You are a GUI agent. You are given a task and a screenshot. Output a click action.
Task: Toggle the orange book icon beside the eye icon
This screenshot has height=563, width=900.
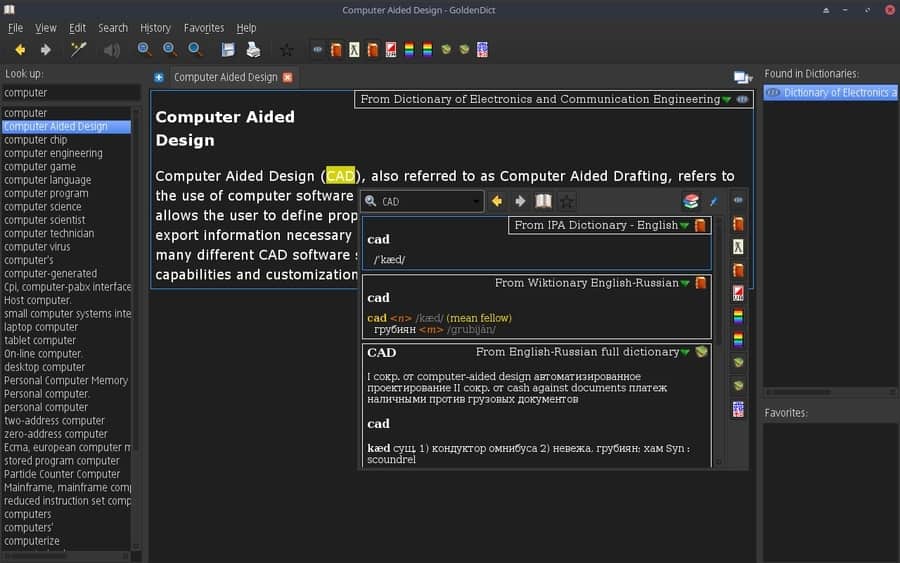[x=336, y=50]
